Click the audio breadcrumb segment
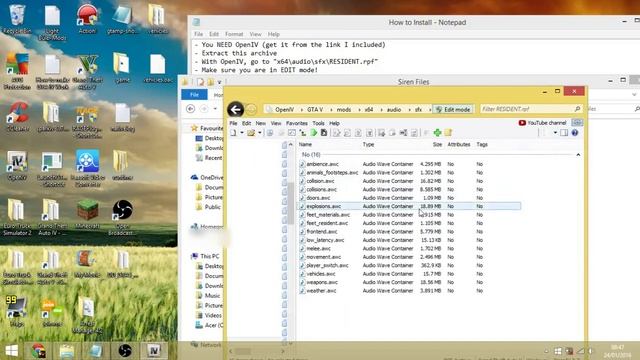The width and height of the screenshot is (640, 360). click(x=393, y=109)
